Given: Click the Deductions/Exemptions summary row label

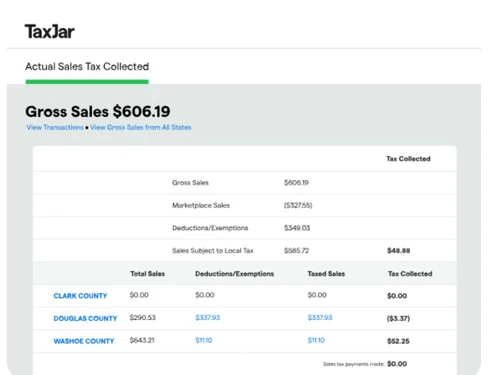Looking at the screenshot, I should pos(210,228).
